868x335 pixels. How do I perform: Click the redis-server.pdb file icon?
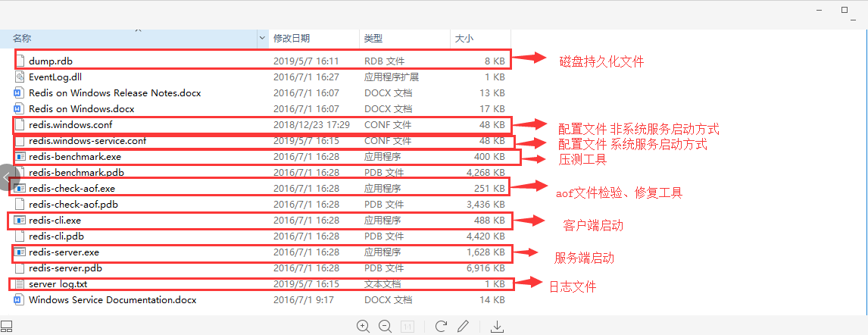click(x=20, y=268)
